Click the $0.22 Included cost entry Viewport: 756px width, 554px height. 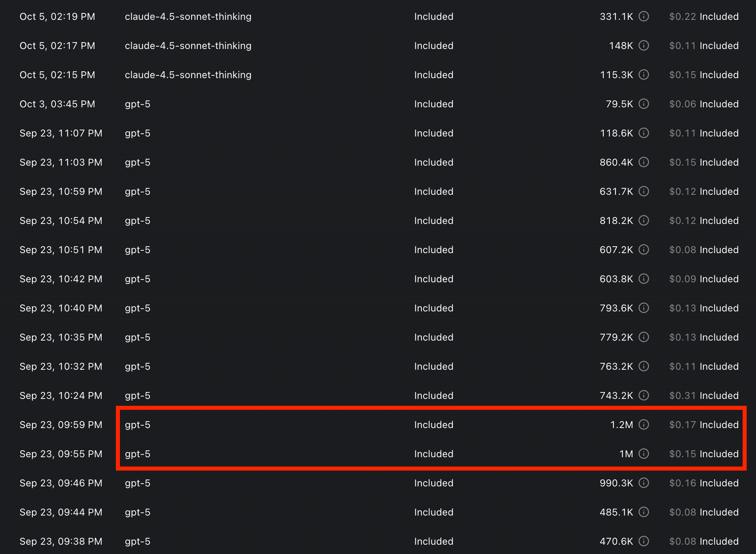pyautogui.click(x=704, y=17)
